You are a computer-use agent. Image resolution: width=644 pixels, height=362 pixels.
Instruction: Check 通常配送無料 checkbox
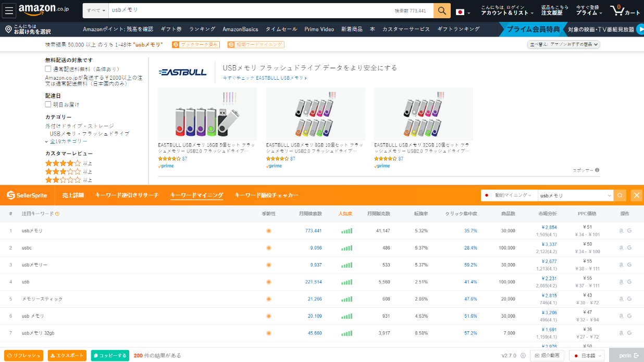[x=48, y=69]
